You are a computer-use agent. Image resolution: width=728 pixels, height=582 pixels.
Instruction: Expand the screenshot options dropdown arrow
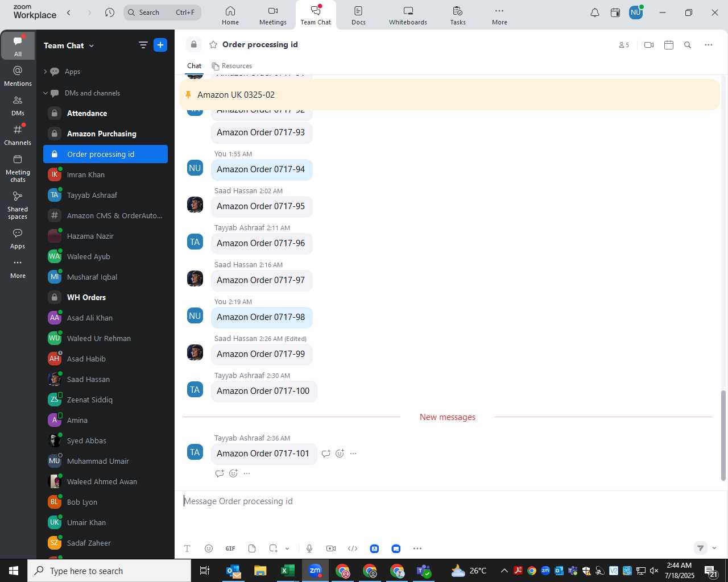287,548
